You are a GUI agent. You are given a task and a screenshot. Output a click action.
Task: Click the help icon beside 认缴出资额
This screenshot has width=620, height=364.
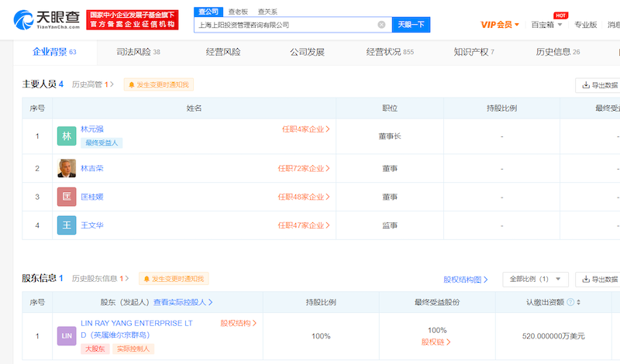[x=570, y=302]
